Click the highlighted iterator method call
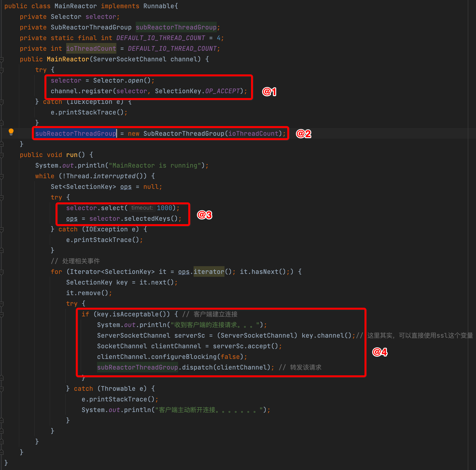476x470 pixels. (209, 272)
